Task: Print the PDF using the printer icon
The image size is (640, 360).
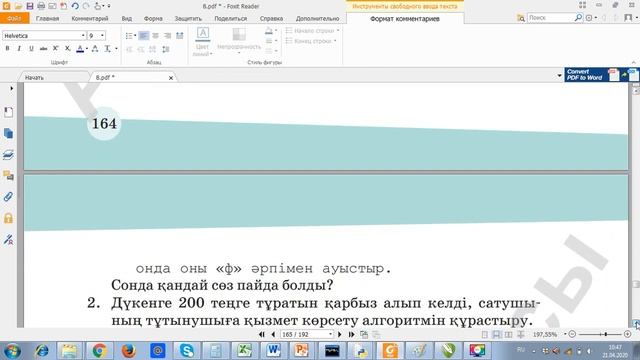Action: [41, 6]
